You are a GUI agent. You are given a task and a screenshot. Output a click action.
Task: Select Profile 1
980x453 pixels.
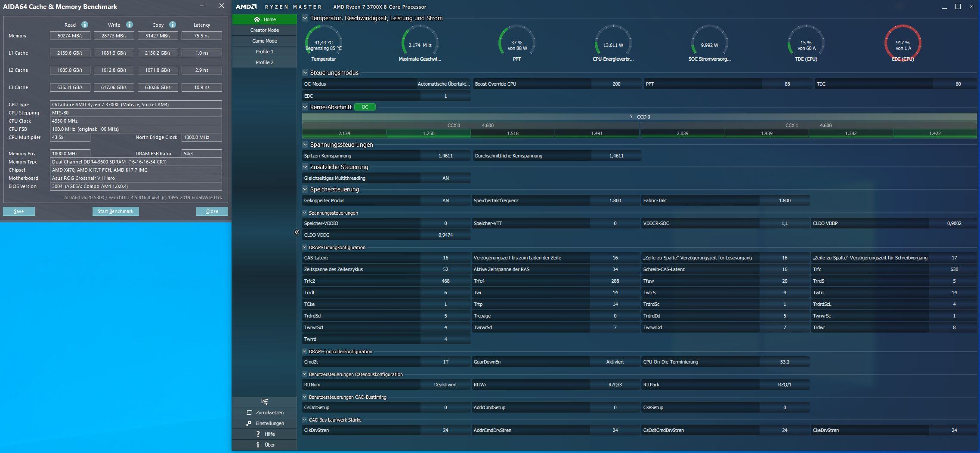pos(264,52)
